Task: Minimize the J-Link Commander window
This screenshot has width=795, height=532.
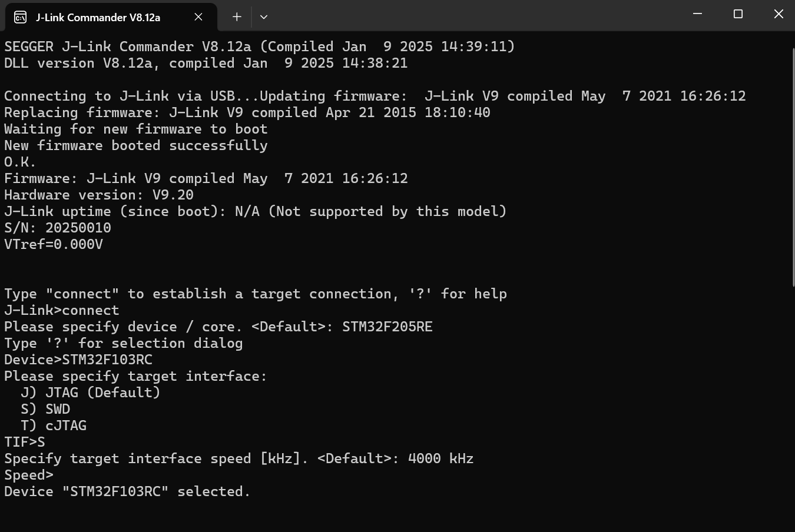Action: tap(697, 14)
